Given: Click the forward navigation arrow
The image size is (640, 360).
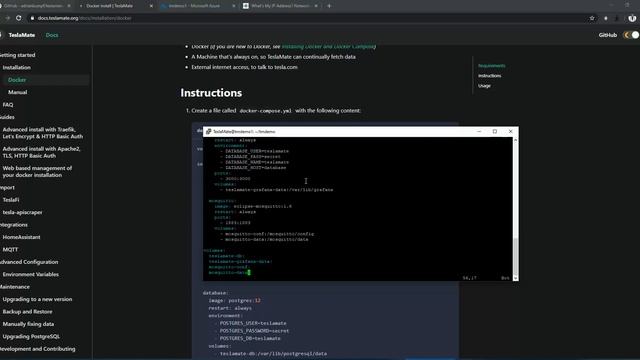Looking at the screenshot, I should click(x=7, y=18).
